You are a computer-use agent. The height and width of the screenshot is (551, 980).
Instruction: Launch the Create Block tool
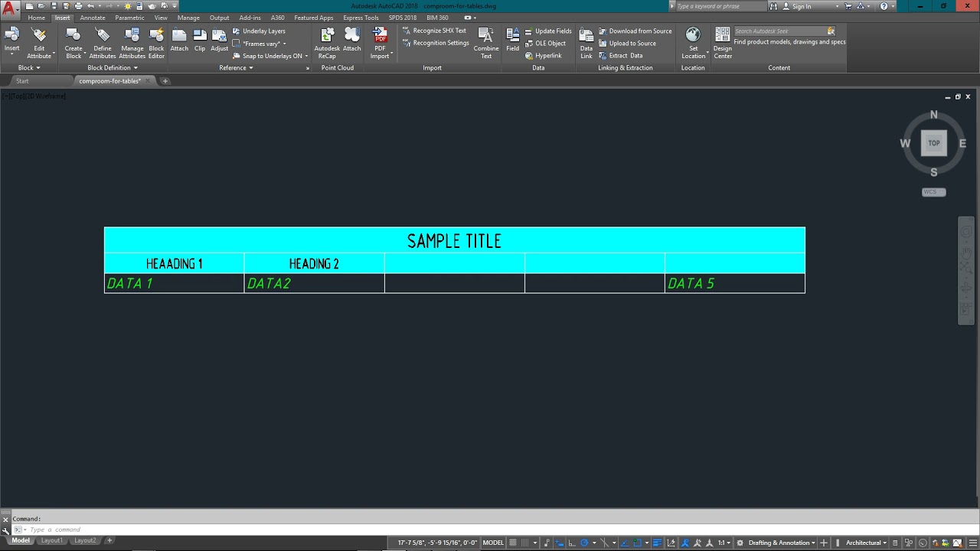click(x=73, y=43)
